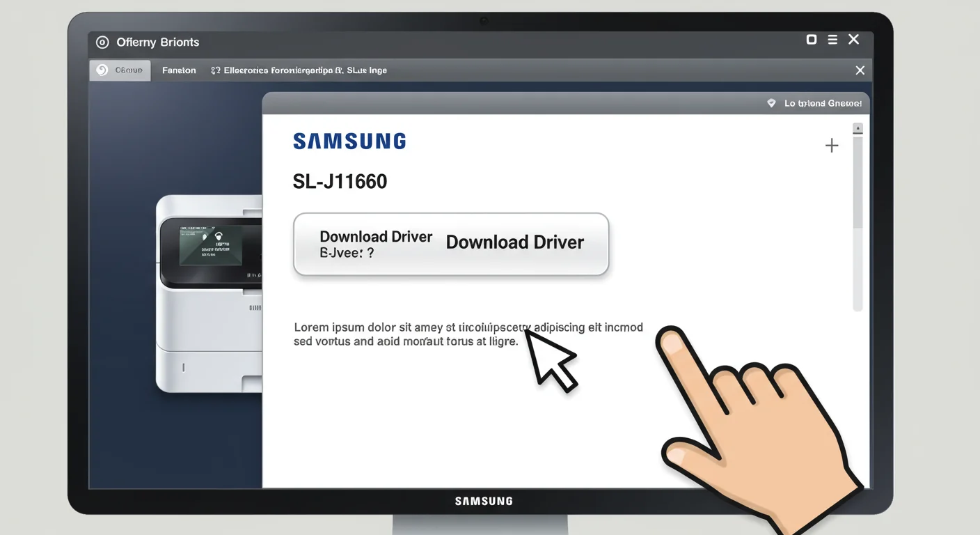Click the shield icon in the panel header
The image size is (980, 535).
coord(771,103)
